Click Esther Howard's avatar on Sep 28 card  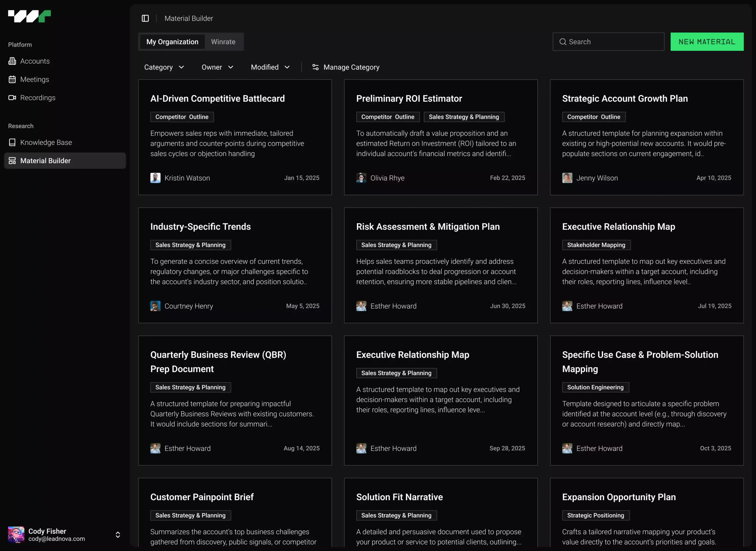click(361, 448)
